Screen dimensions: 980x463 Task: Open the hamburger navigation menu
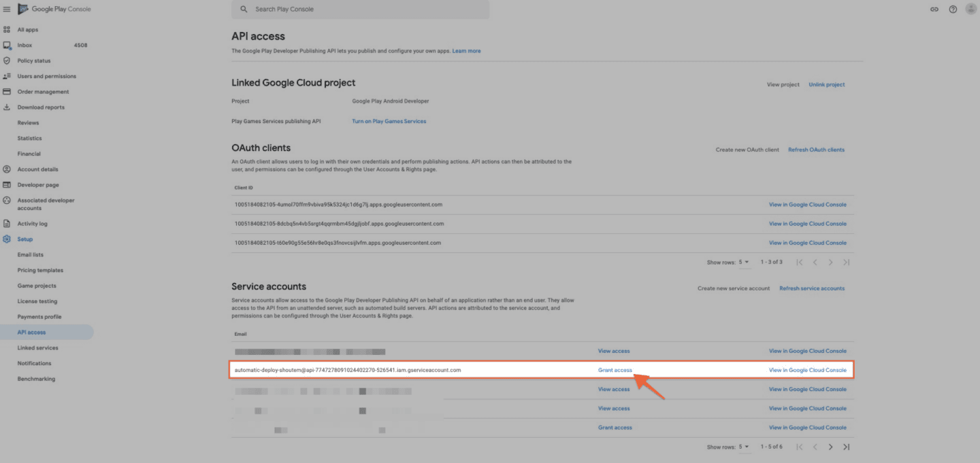7,10
